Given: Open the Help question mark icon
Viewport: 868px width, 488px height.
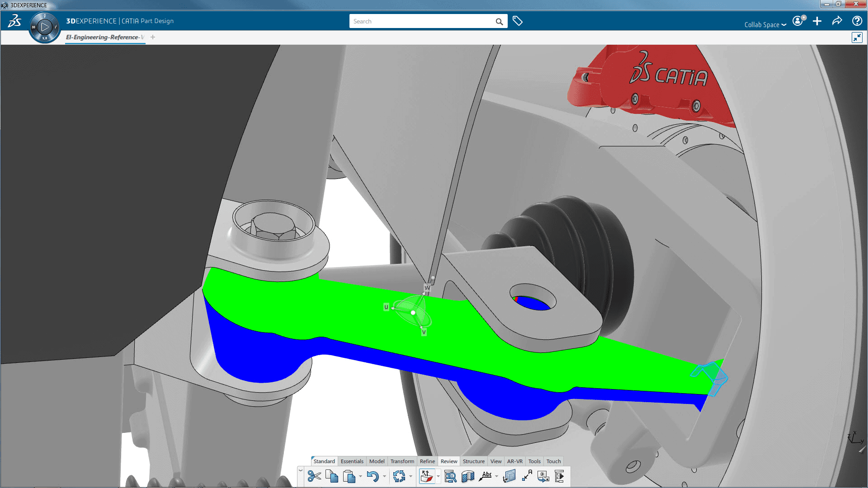Looking at the screenshot, I should pos(857,21).
